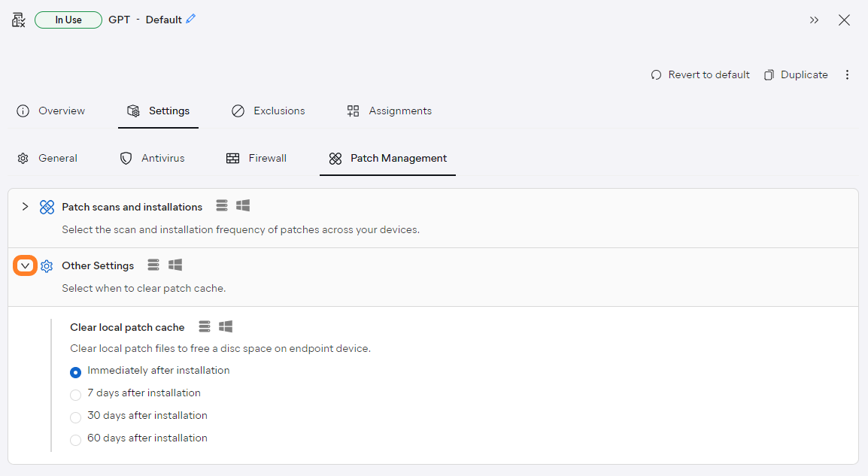The height and width of the screenshot is (476, 868).
Task: Click the In Use status badge
Action: pyautogui.click(x=68, y=20)
